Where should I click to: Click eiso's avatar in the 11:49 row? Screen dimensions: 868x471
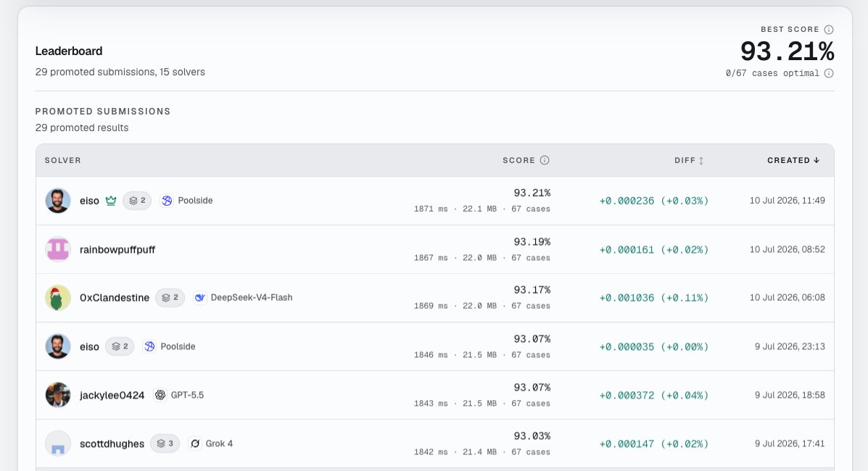58,200
